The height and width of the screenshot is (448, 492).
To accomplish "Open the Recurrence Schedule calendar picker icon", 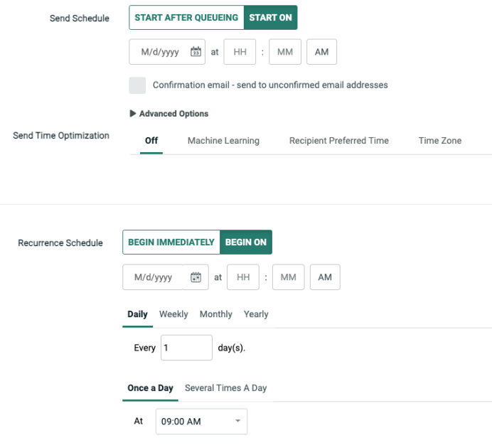I will click(x=196, y=277).
